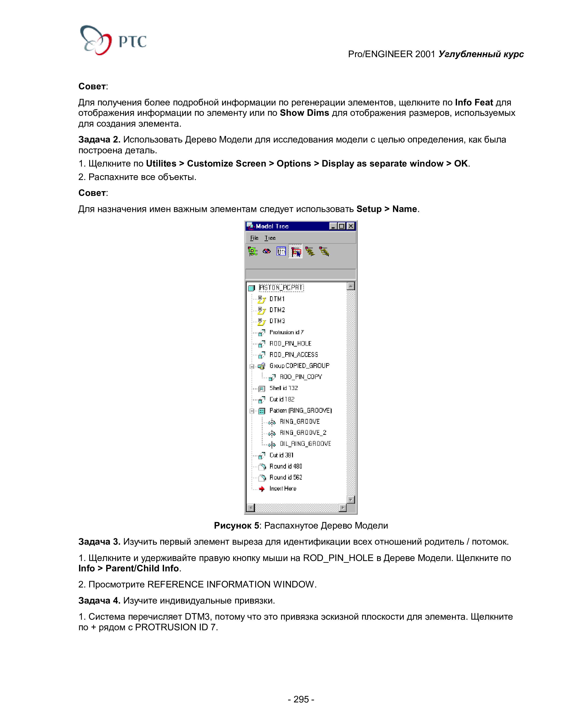Select the ROD_PIN_HOLE feature
The width and height of the screenshot is (563, 728).
point(290,343)
